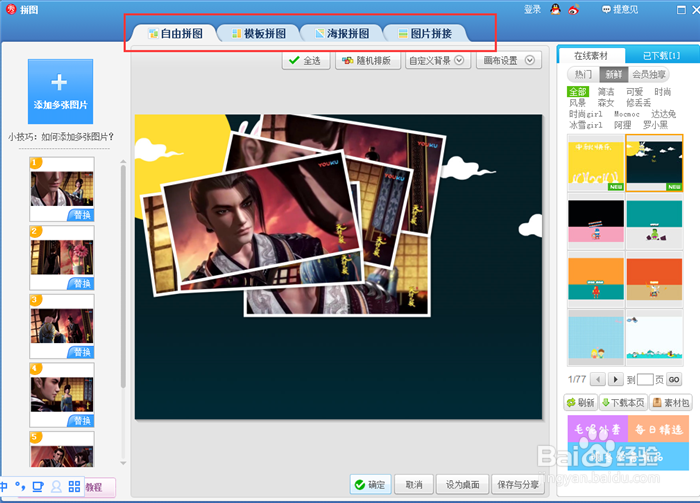Choose the 阿狸 category

622,125
